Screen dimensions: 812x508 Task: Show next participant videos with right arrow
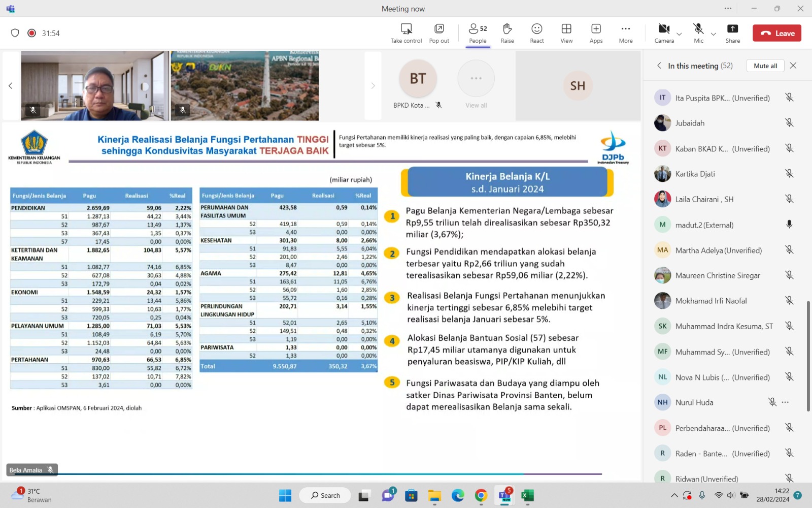pos(373,86)
